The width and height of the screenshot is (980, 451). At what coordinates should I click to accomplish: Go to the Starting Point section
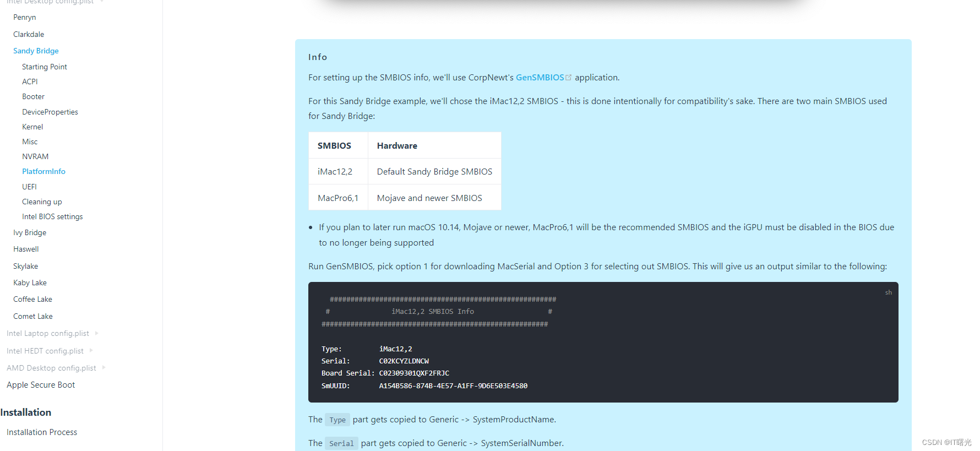(45, 67)
